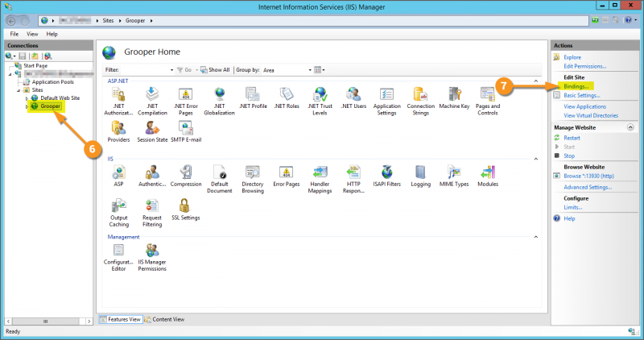This screenshot has height=340, width=644.
Task: Open SSL Settings feature
Action: pyautogui.click(x=186, y=209)
